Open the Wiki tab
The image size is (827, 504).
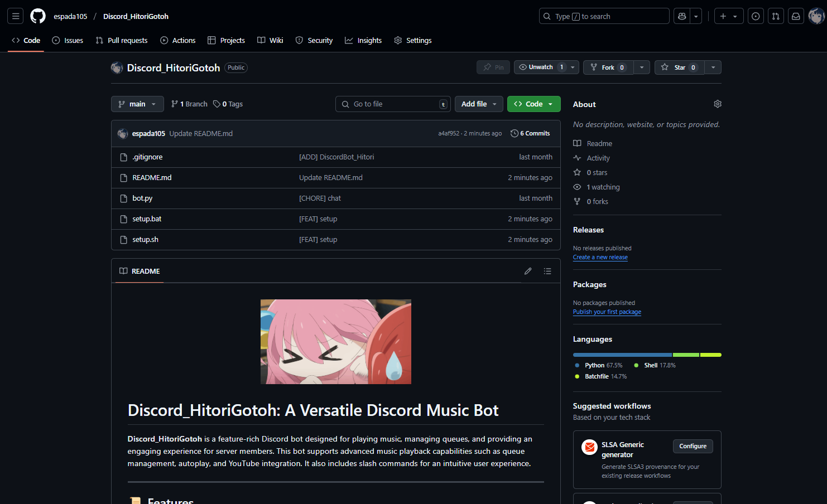pyautogui.click(x=270, y=40)
